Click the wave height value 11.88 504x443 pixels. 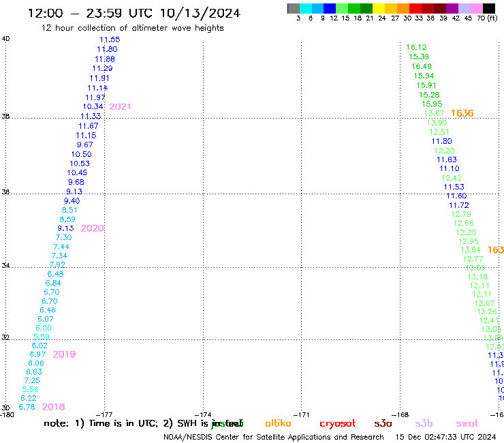pyautogui.click(x=105, y=59)
